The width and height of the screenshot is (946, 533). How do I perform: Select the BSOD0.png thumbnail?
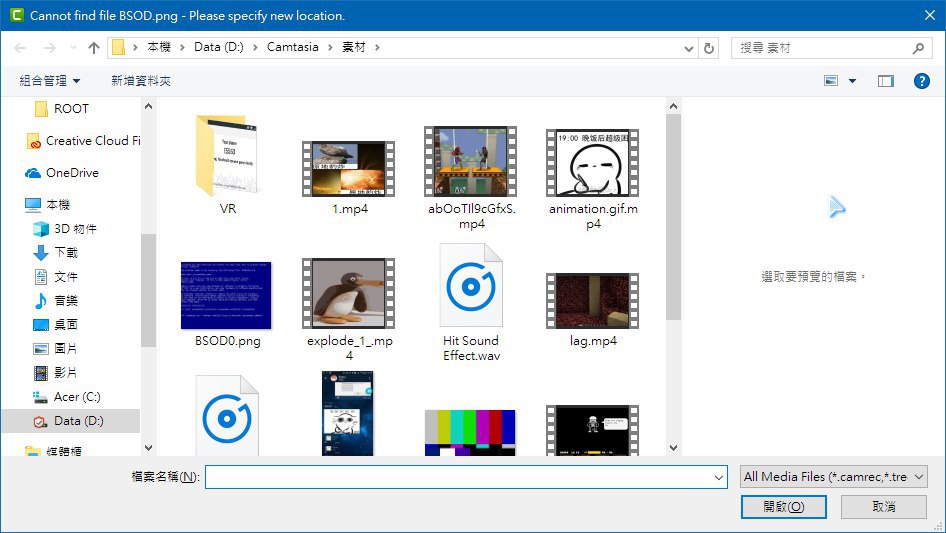(x=226, y=296)
